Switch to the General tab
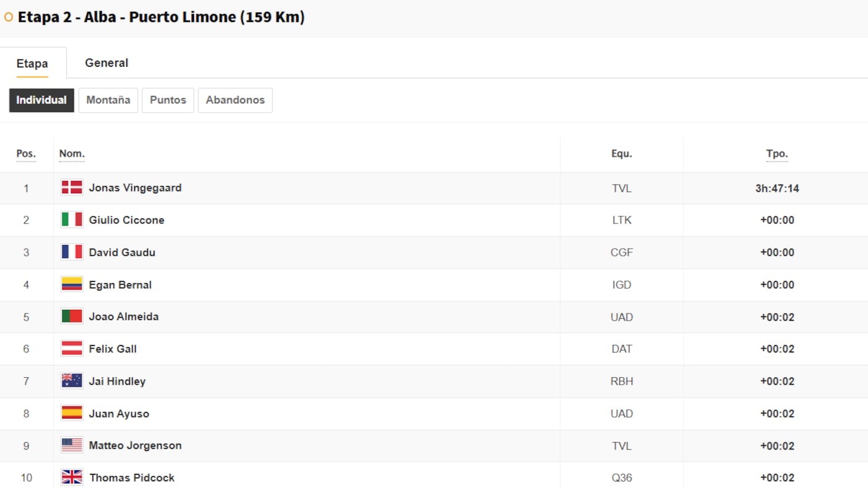Image resolution: width=868 pixels, height=488 pixels. [106, 63]
